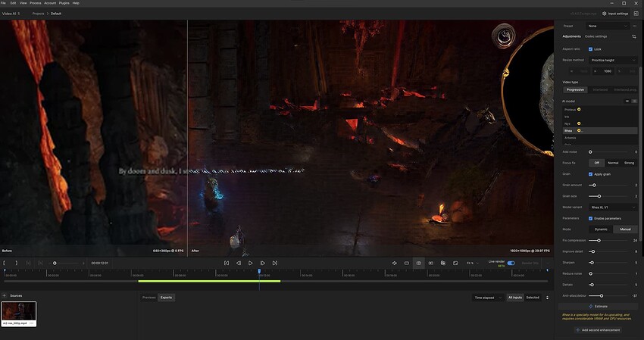
Task: Add a source with the plus icon
Action: point(5,295)
